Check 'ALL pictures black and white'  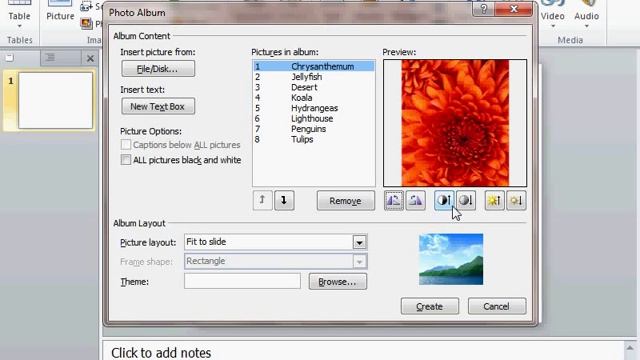(126, 160)
